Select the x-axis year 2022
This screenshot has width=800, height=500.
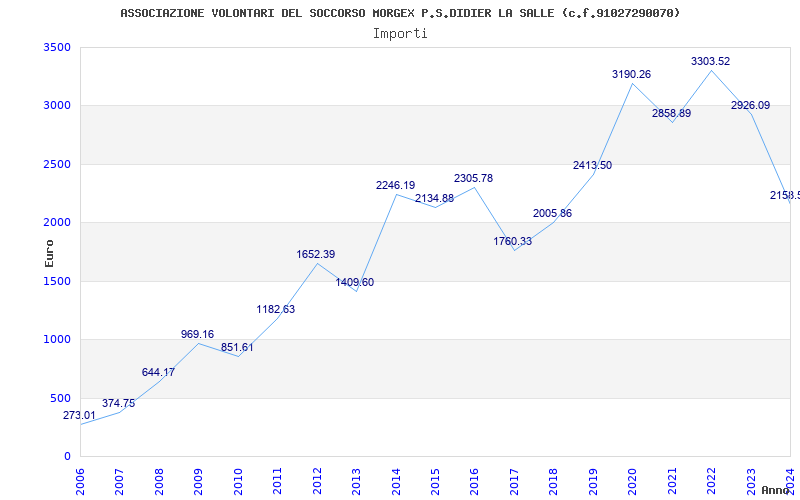tap(711, 482)
